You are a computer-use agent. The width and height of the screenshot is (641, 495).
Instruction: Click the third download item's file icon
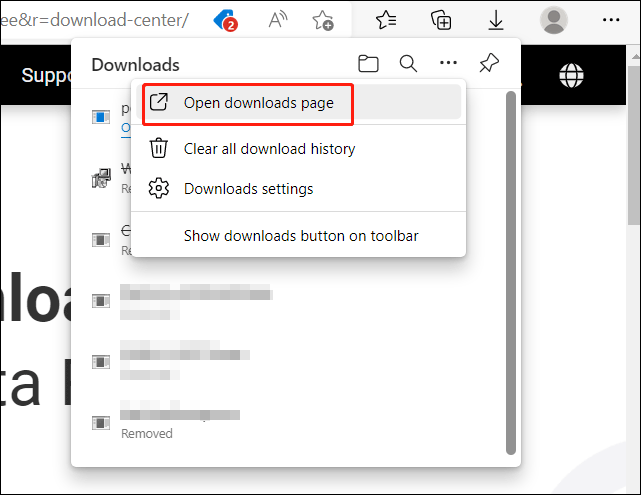tap(101, 240)
